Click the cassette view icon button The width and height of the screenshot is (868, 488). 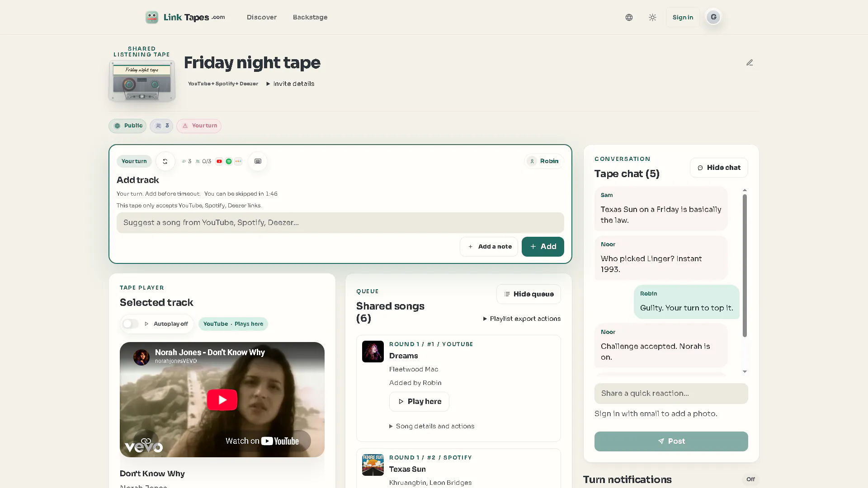pyautogui.click(x=258, y=161)
